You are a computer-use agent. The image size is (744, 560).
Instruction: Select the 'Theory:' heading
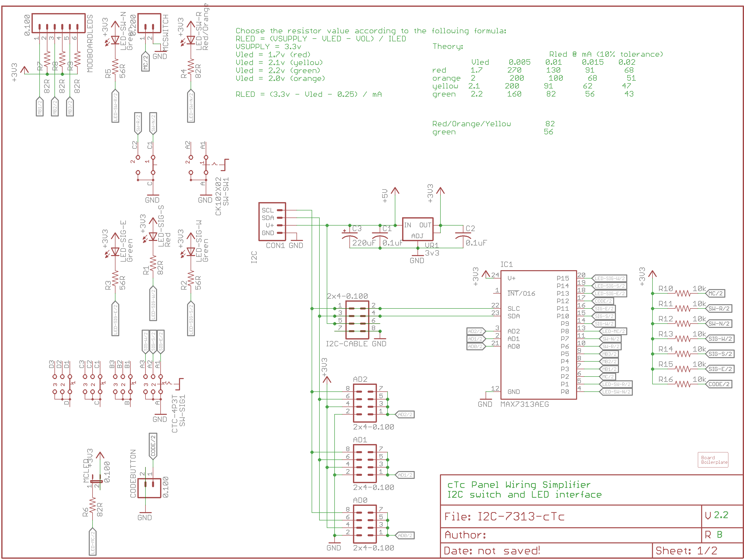click(x=448, y=47)
